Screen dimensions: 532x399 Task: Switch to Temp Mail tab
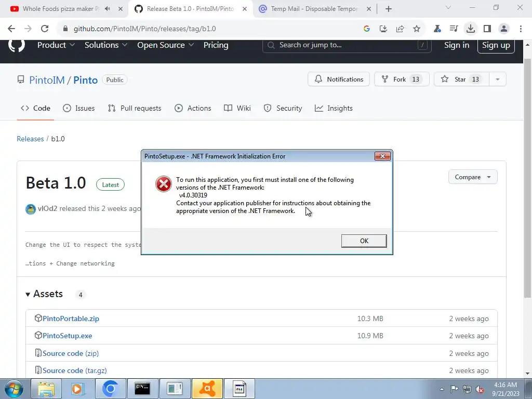(x=314, y=9)
